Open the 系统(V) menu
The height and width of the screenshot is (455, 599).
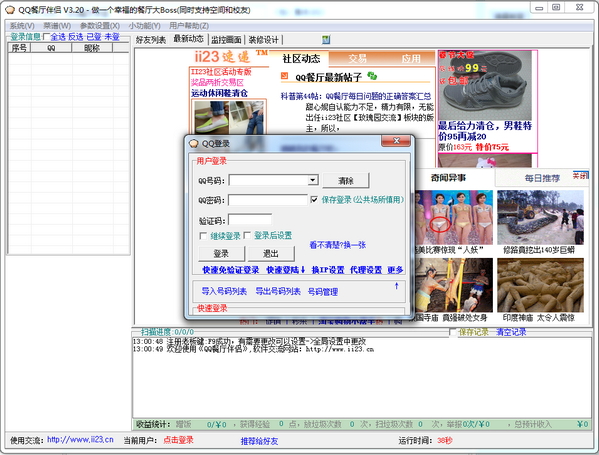click(22, 26)
